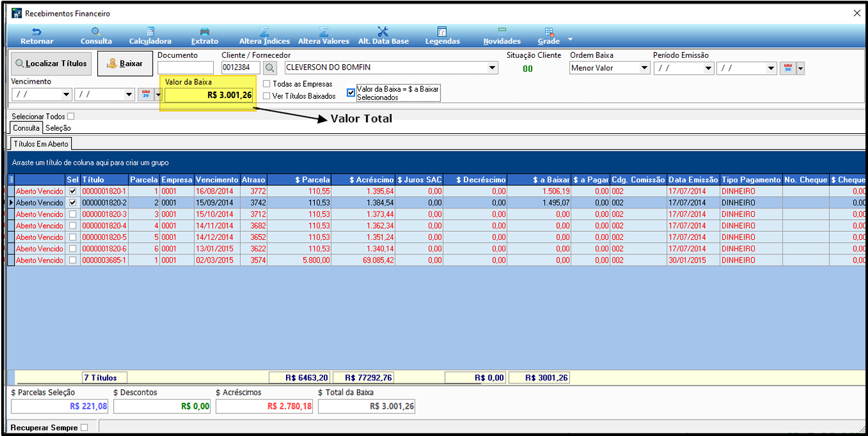Expand the arrow next to Grade

tap(570, 39)
